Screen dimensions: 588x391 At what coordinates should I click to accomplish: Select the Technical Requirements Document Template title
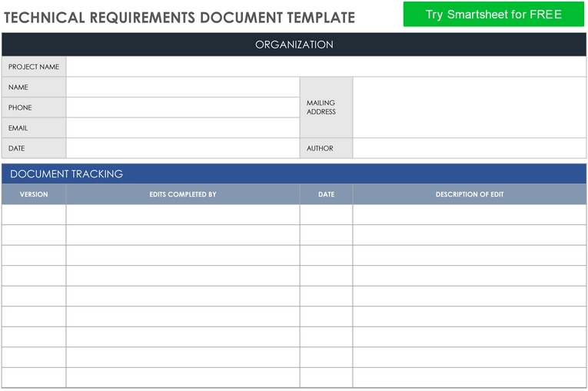[x=179, y=18]
